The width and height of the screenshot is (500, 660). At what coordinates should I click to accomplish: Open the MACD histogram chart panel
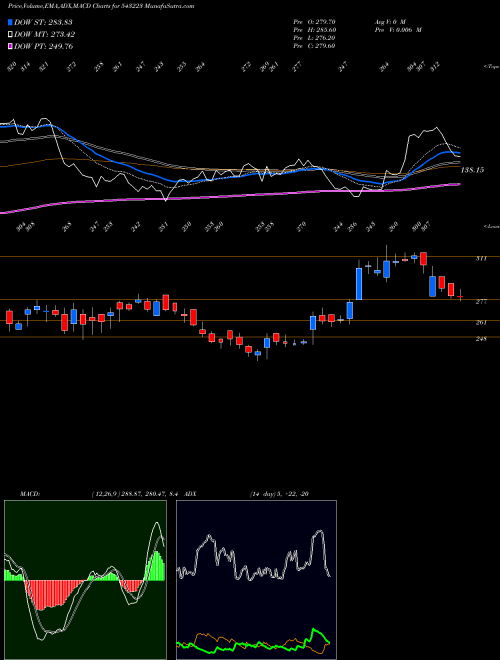coord(85,580)
